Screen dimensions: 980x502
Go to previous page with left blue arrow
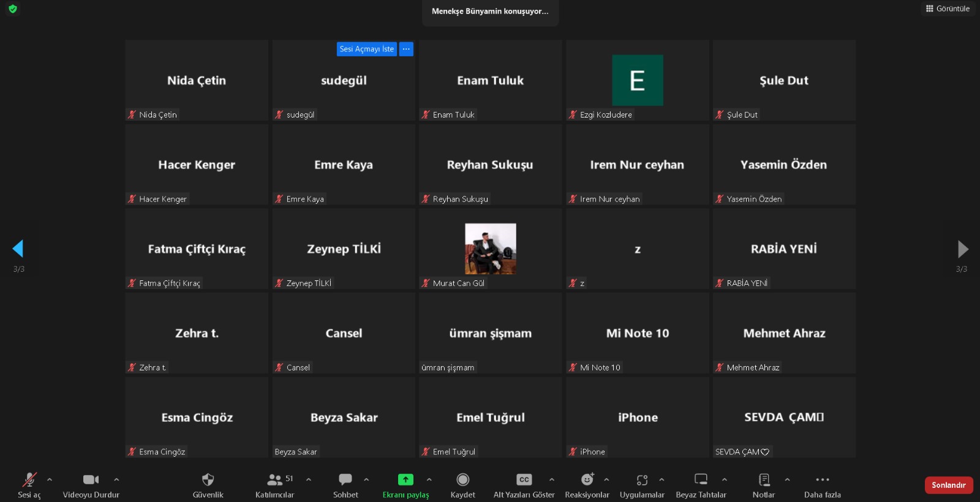18,249
